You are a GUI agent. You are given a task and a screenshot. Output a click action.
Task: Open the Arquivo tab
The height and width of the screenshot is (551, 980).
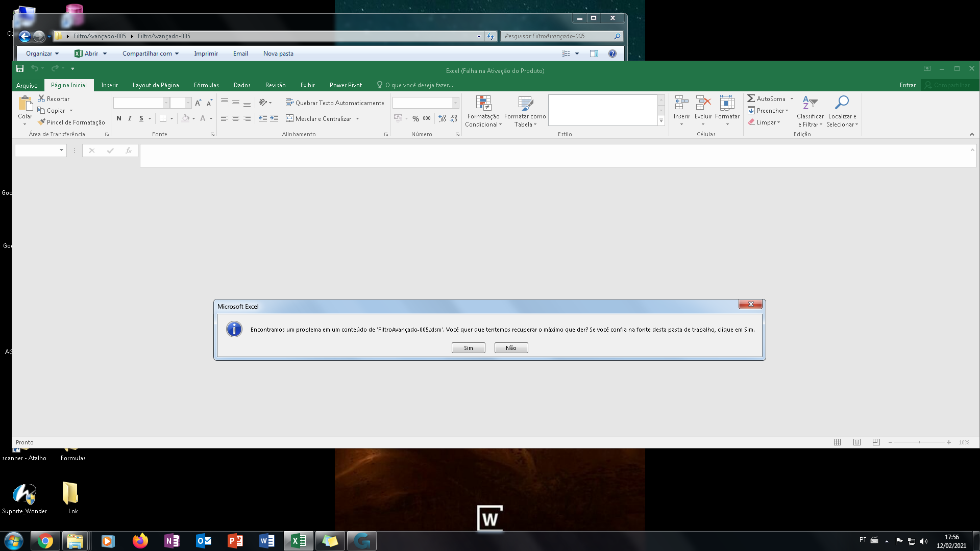pyautogui.click(x=27, y=85)
